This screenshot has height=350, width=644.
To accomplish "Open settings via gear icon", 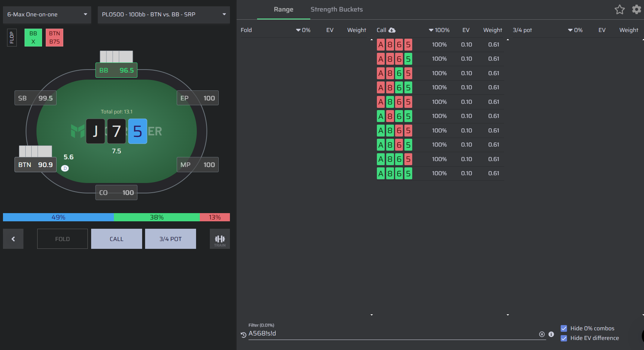I will tap(637, 9).
